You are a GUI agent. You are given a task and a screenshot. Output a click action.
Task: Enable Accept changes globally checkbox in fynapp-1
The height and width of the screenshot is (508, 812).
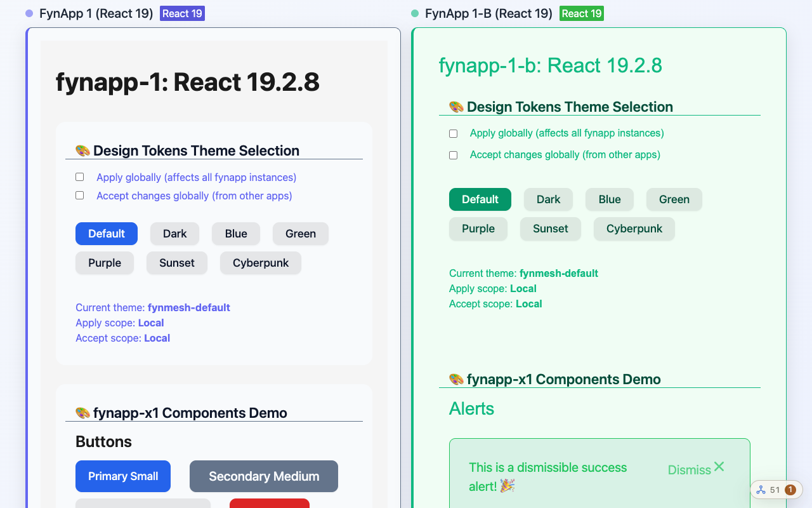(79, 196)
